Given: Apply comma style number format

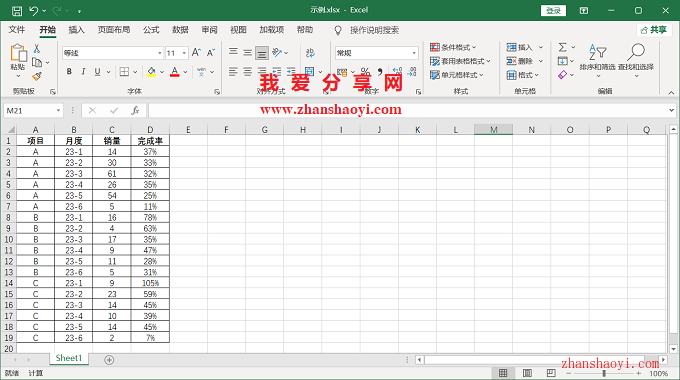Looking at the screenshot, I should coord(380,72).
